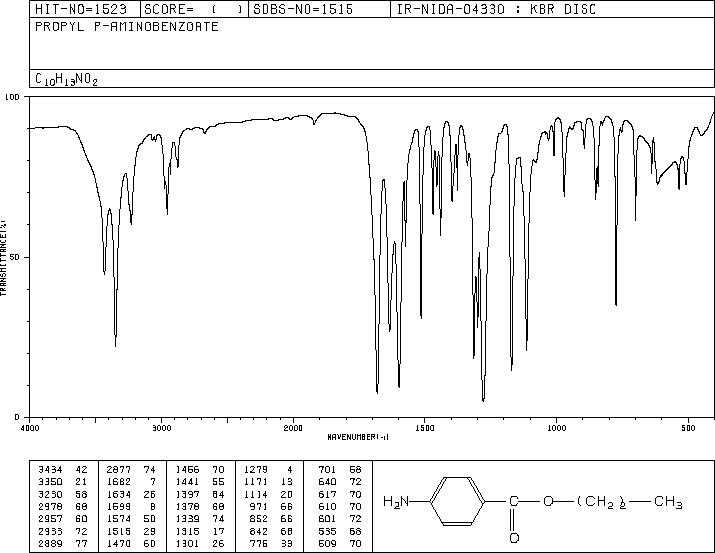Click the 1000 x-axis tick label
The height and width of the screenshot is (553, 715).
557,428
